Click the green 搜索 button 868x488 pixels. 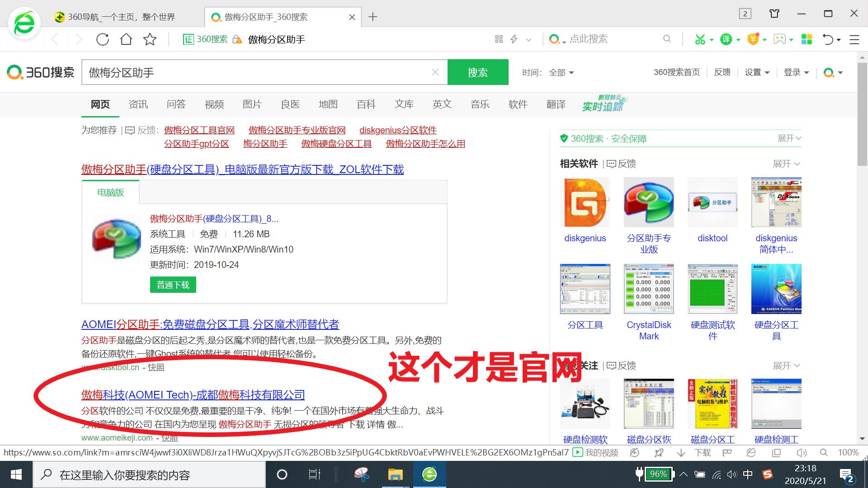[x=478, y=72]
